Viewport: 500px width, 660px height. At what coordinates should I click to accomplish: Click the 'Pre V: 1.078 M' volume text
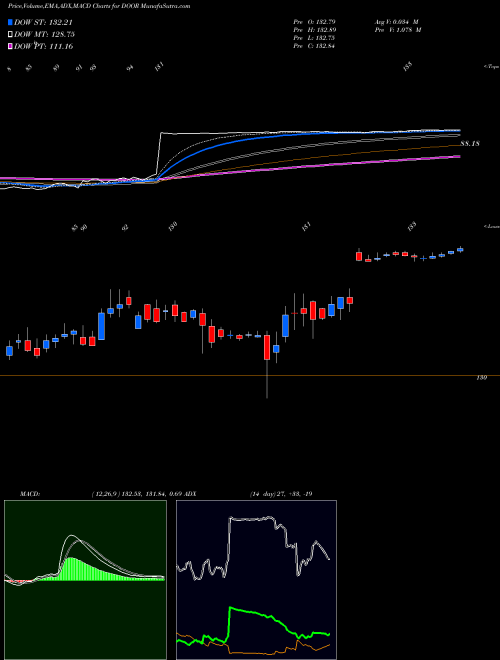pyautogui.click(x=398, y=30)
